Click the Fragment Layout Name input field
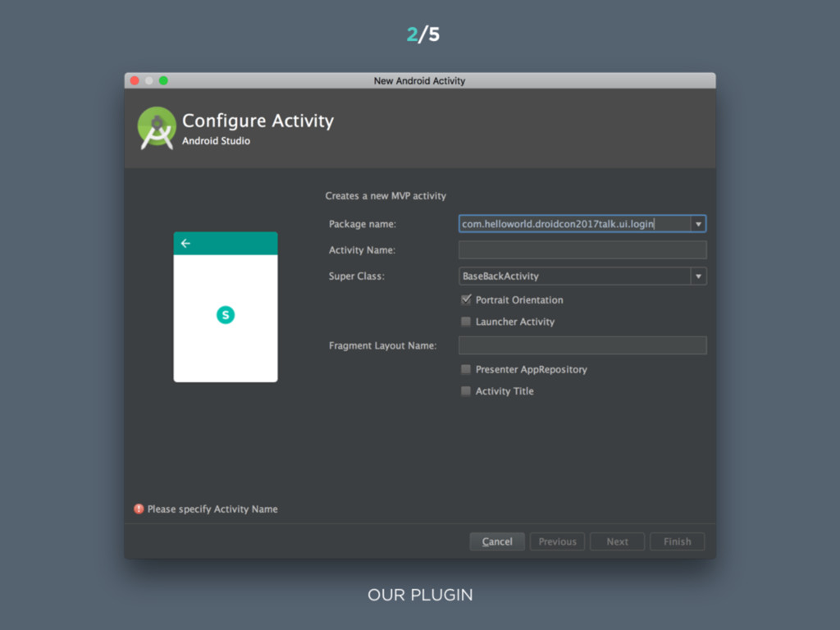The width and height of the screenshot is (840, 630). 582,345
